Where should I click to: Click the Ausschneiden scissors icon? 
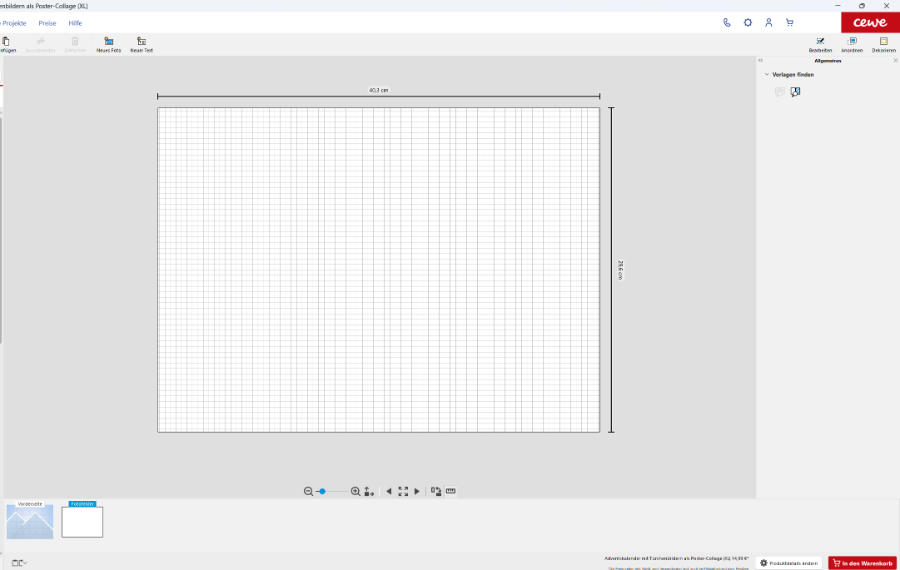click(40, 41)
